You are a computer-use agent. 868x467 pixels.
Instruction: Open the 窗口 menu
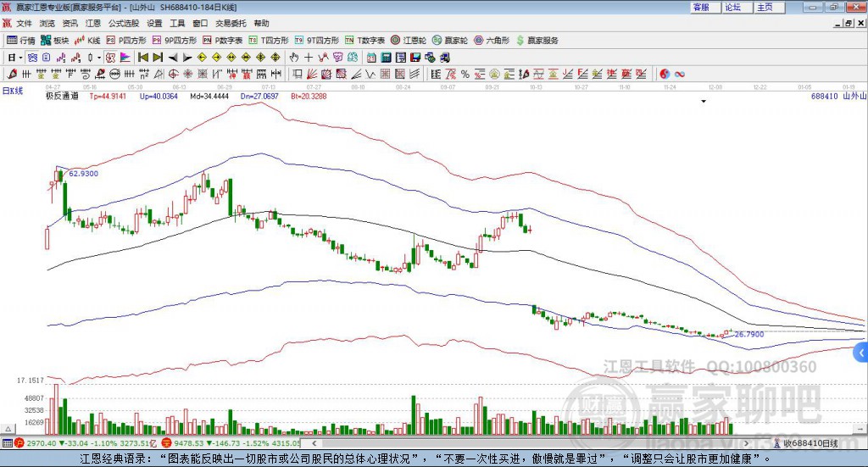(x=200, y=23)
